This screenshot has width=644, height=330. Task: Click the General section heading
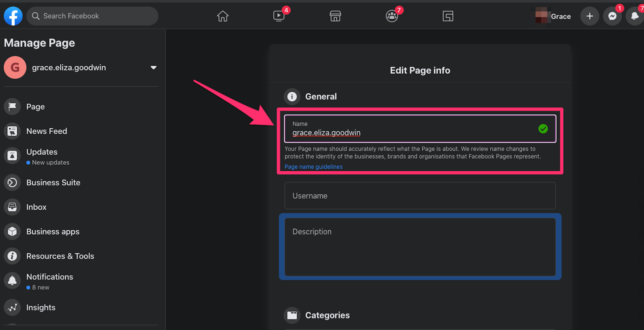coord(321,97)
